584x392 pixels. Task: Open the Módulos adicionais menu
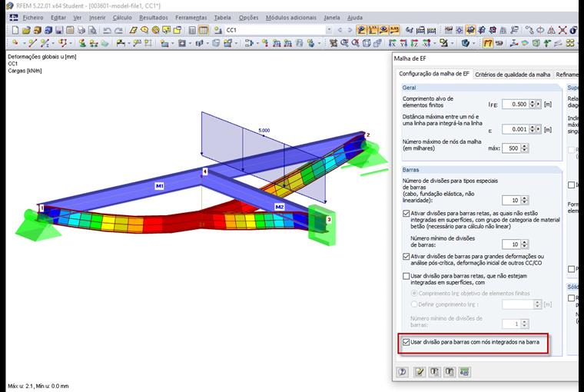(x=291, y=18)
